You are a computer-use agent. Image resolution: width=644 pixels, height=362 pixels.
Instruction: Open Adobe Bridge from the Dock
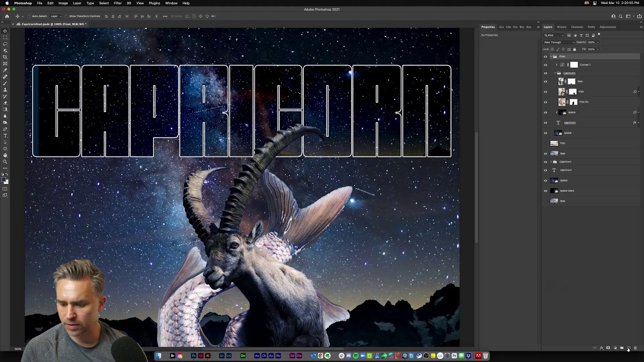tap(173, 356)
